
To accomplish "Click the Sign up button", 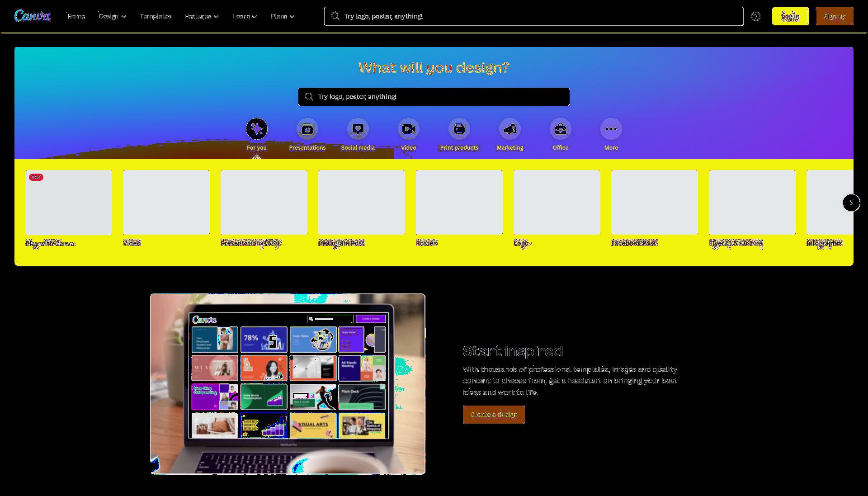I will pyautogui.click(x=835, y=16).
